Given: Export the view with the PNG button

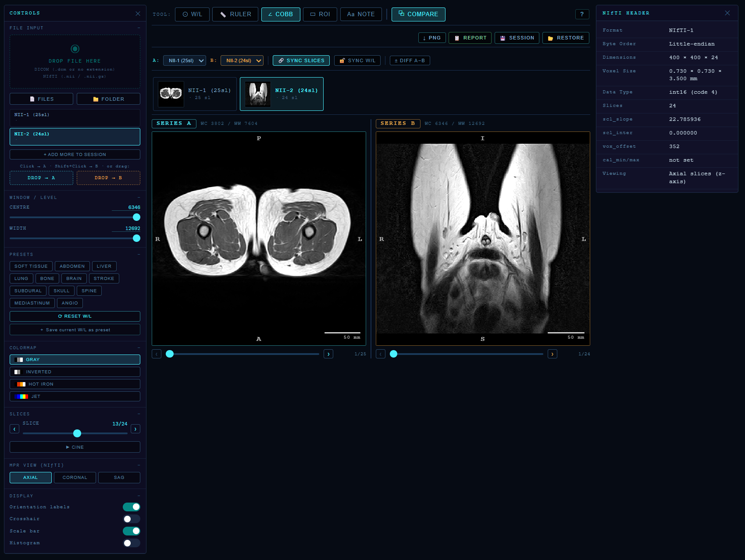Looking at the screenshot, I should (x=431, y=38).
